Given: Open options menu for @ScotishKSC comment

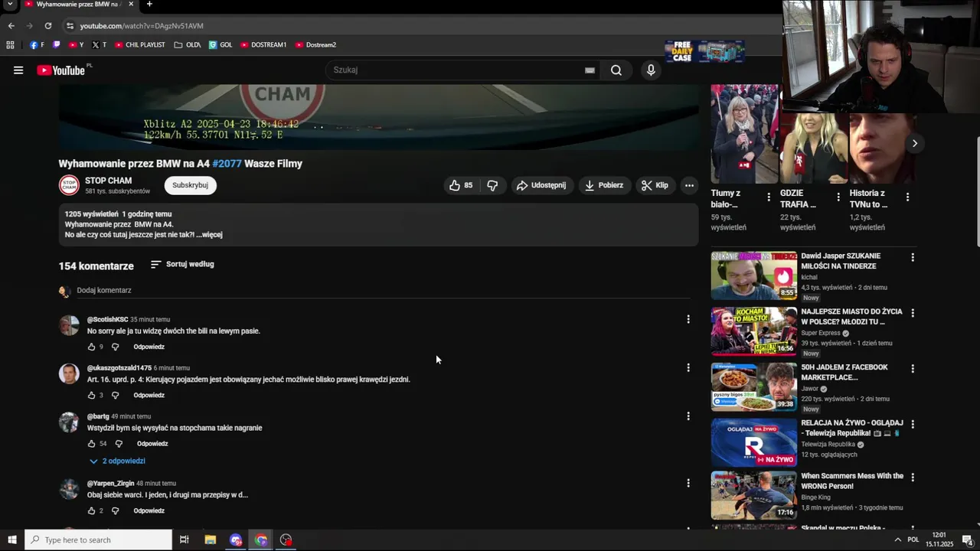Looking at the screenshot, I should [x=688, y=319].
